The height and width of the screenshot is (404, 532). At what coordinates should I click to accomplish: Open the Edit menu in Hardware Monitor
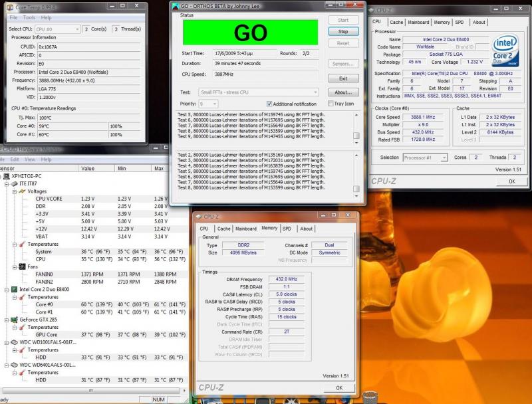tap(15, 159)
